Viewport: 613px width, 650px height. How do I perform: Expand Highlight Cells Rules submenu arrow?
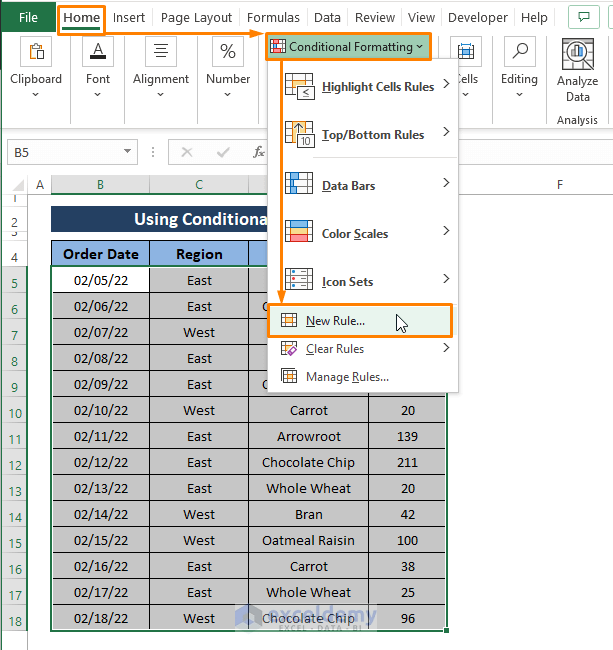click(x=446, y=84)
